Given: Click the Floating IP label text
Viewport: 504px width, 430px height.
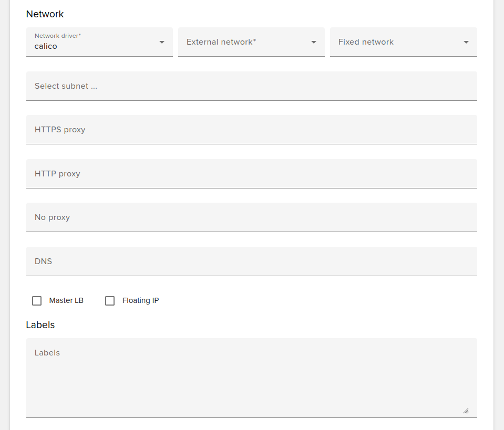Looking at the screenshot, I should click(140, 300).
